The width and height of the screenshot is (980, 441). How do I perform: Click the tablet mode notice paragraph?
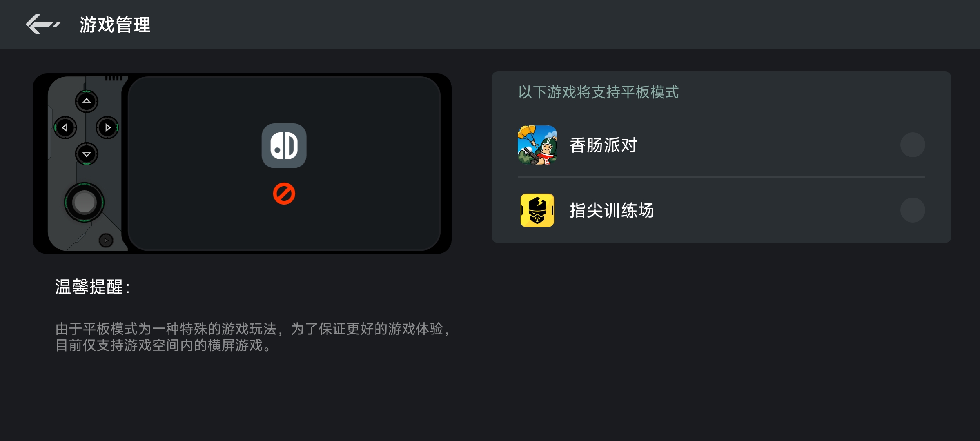point(253,337)
